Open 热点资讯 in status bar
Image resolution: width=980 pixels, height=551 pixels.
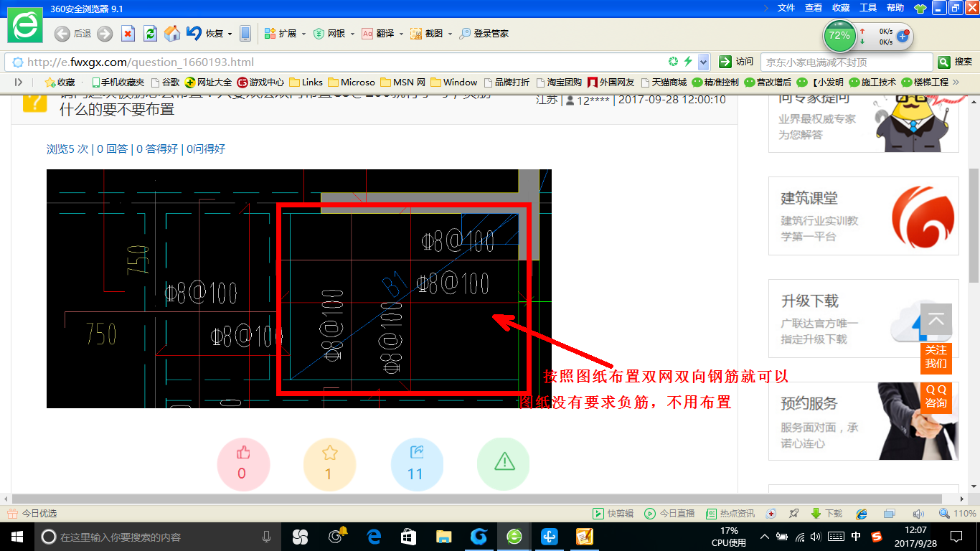coord(730,514)
